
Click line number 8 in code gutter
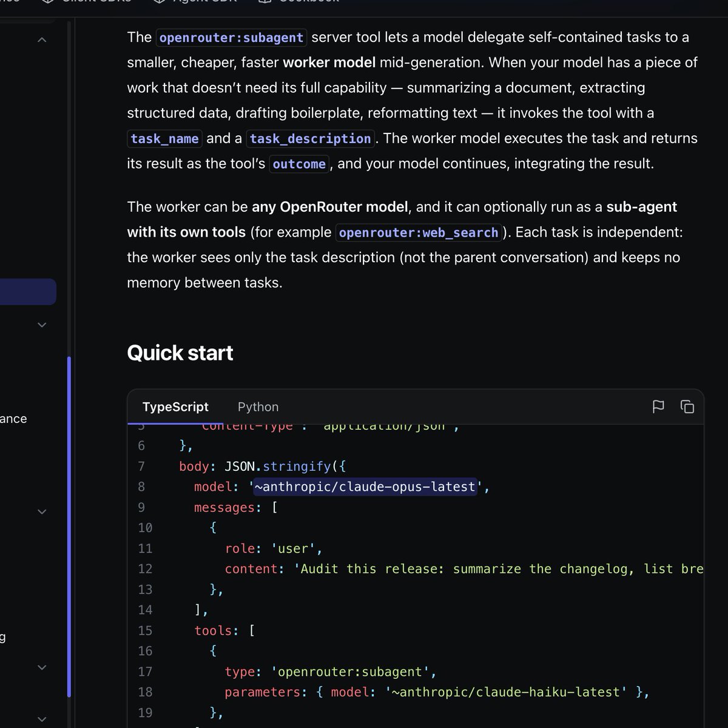(x=141, y=487)
